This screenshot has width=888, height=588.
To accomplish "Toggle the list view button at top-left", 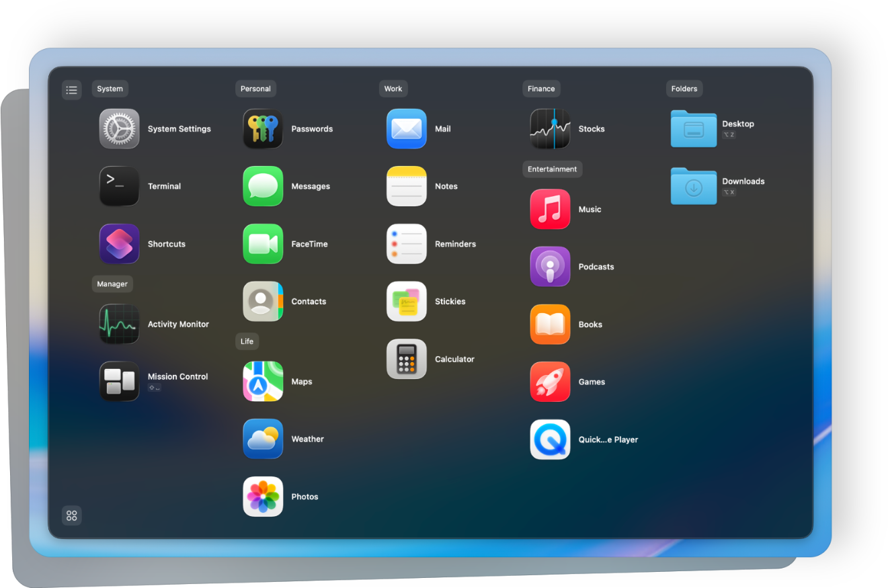I will [x=72, y=89].
